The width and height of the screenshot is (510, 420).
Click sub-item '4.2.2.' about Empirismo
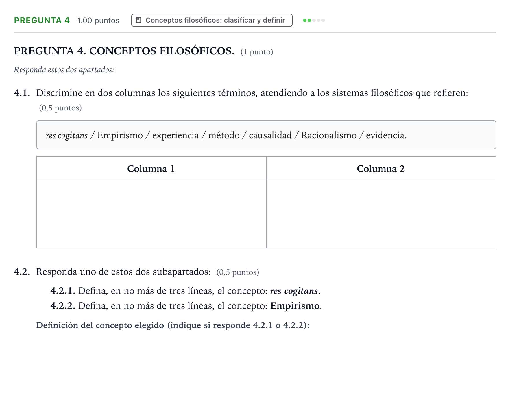coord(186,306)
